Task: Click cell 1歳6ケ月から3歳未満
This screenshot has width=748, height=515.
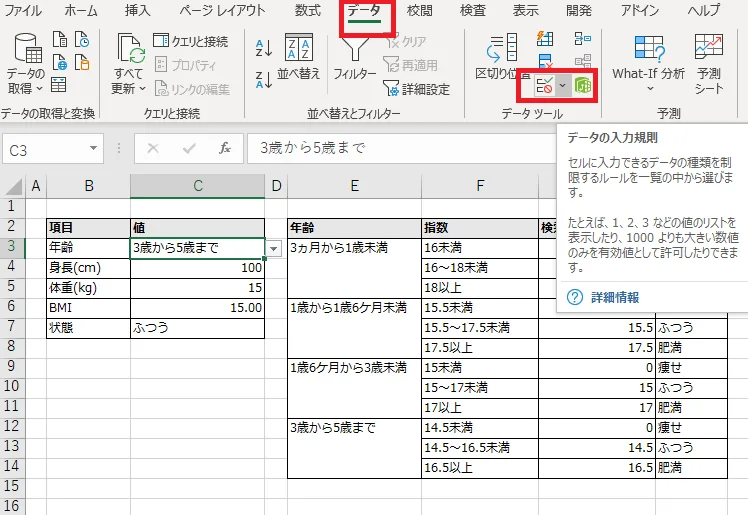Action: coord(354,388)
